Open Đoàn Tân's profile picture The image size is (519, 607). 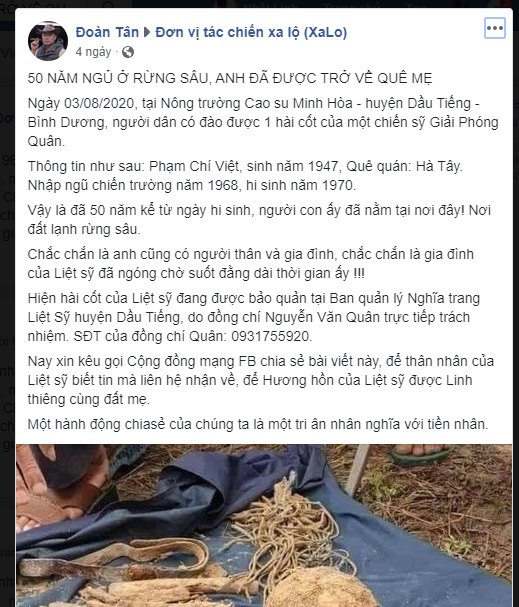pos(48,41)
